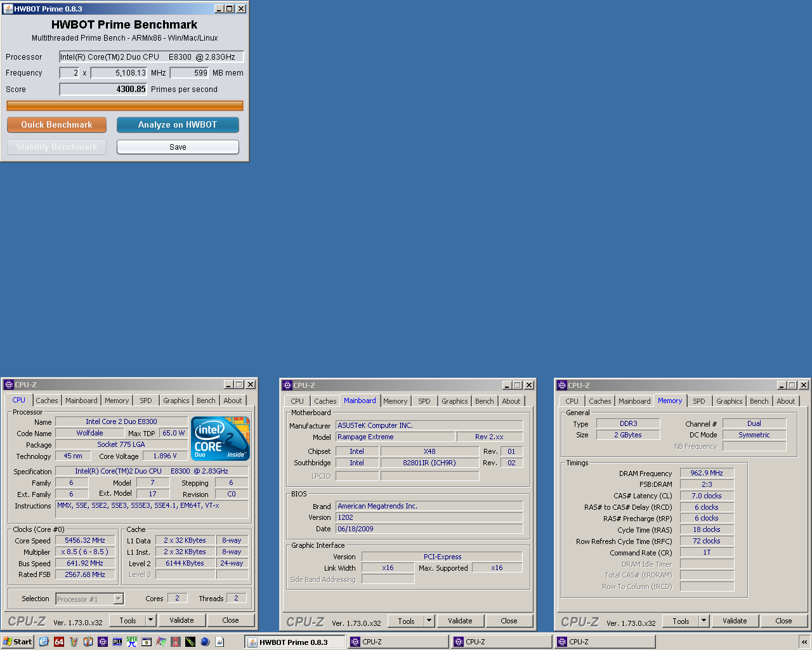Click the motherboard model Rampage Extreme
The height and width of the screenshot is (650, 812).
click(x=395, y=437)
